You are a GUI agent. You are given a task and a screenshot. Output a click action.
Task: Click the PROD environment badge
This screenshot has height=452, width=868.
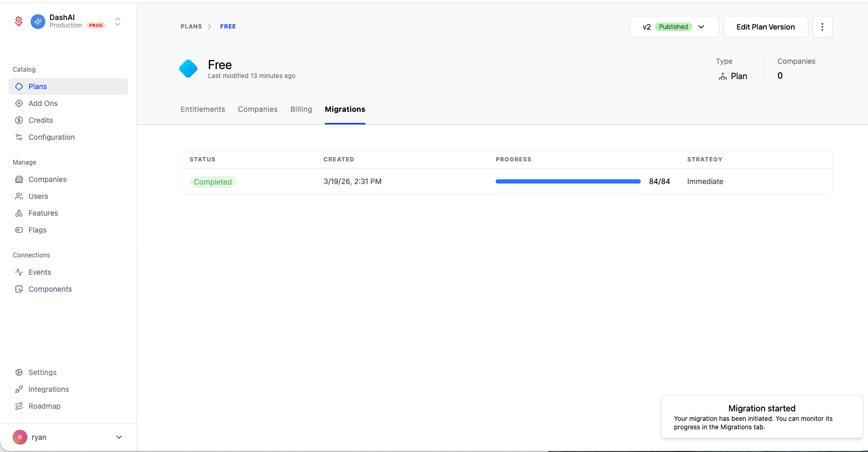(96, 25)
